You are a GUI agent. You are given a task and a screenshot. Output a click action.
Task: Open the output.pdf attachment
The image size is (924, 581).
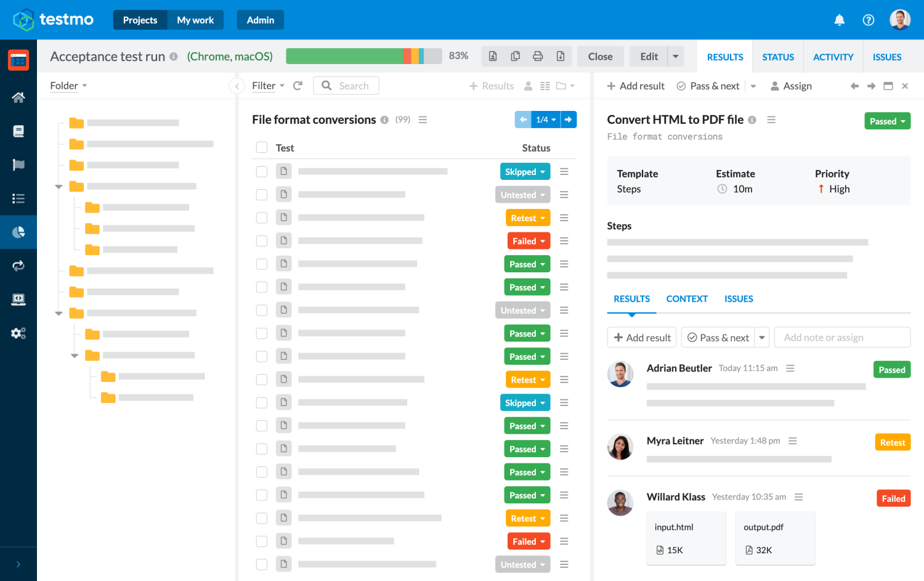coord(776,538)
